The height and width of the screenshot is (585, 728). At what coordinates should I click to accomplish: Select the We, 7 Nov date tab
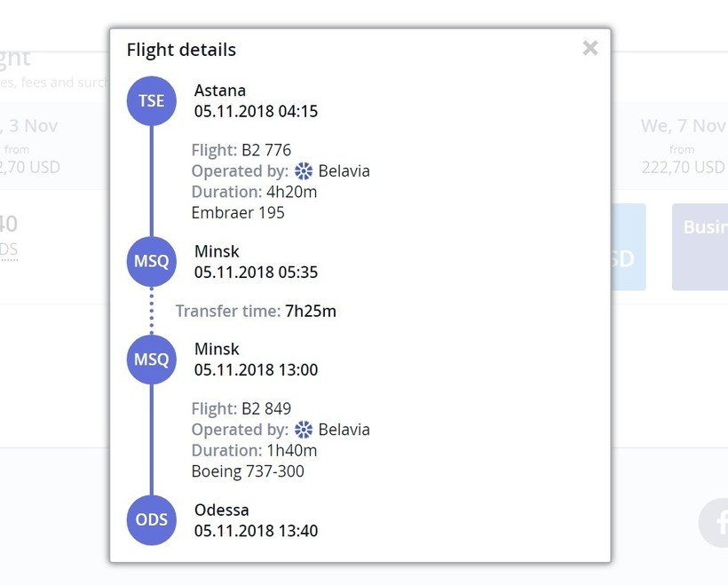pyautogui.click(x=683, y=146)
